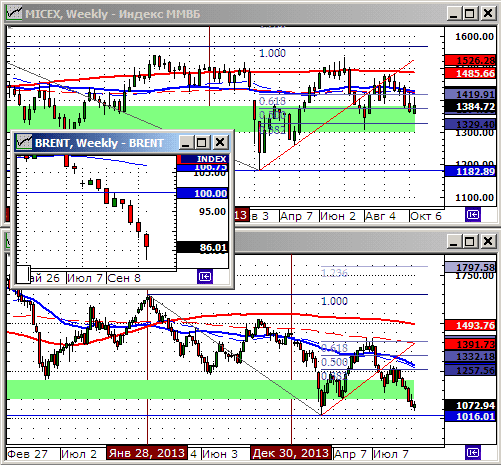
Task: Select the 1485.66 red price label
Action: 471,73
